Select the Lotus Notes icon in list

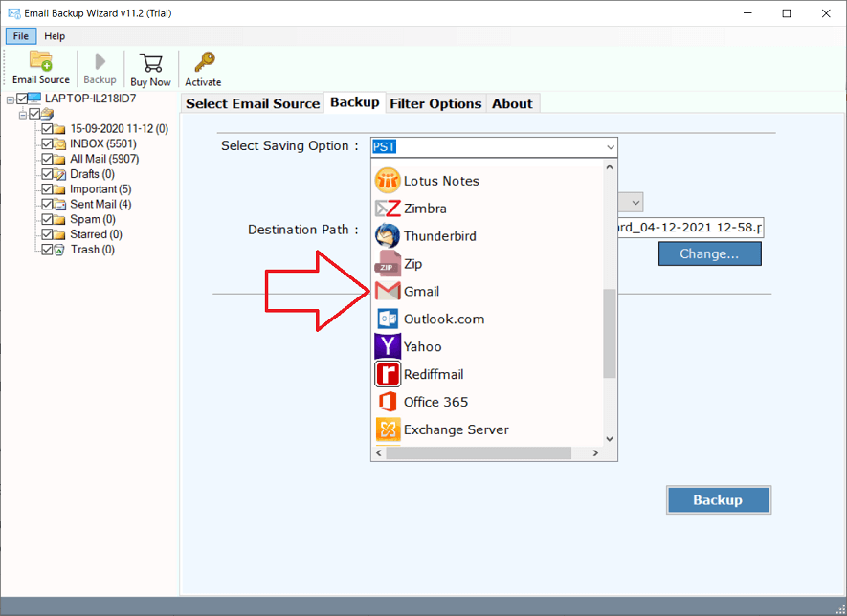[x=388, y=181]
